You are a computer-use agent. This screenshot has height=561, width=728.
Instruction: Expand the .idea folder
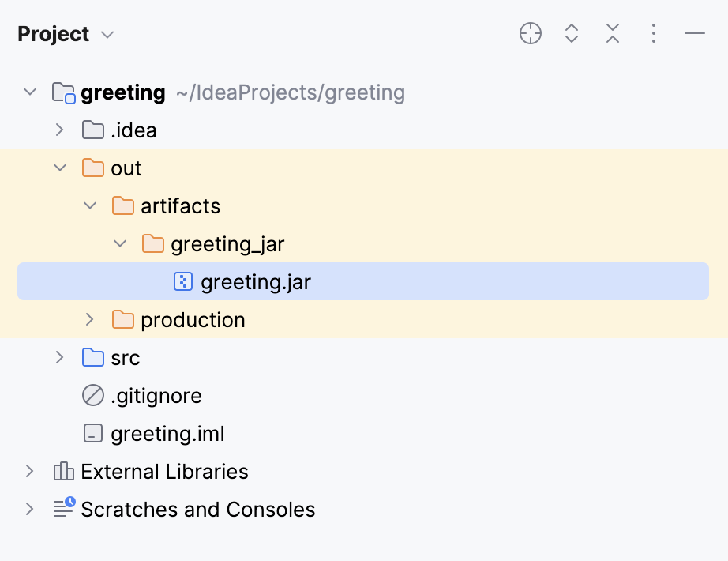coord(59,130)
